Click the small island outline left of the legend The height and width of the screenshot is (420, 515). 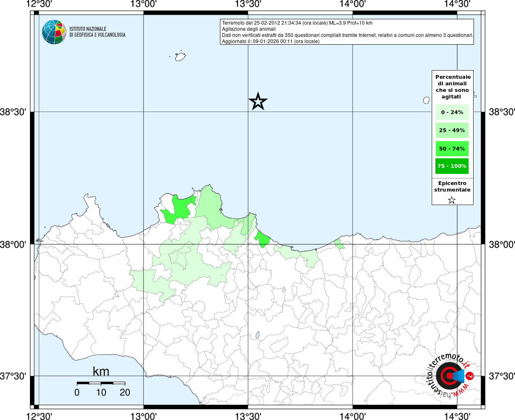pos(426,100)
